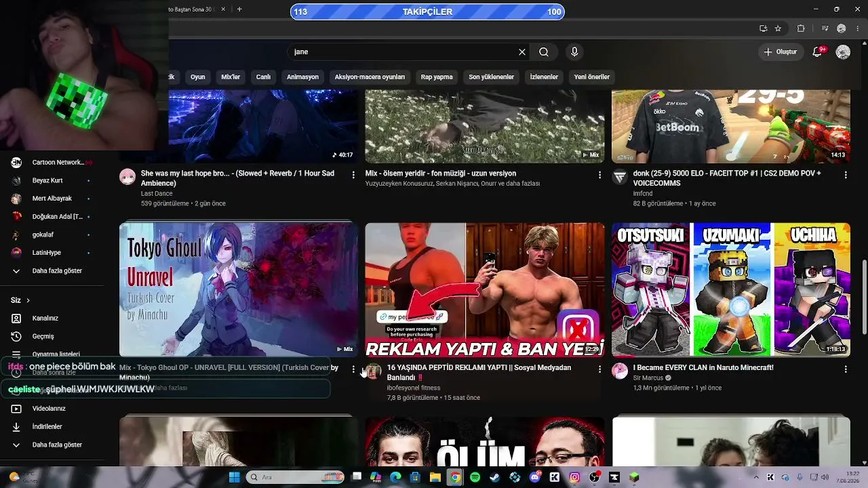This screenshot has height=488, width=868.
Task: Click the install/cast screen icon in address bar
Action: (764, 28)
